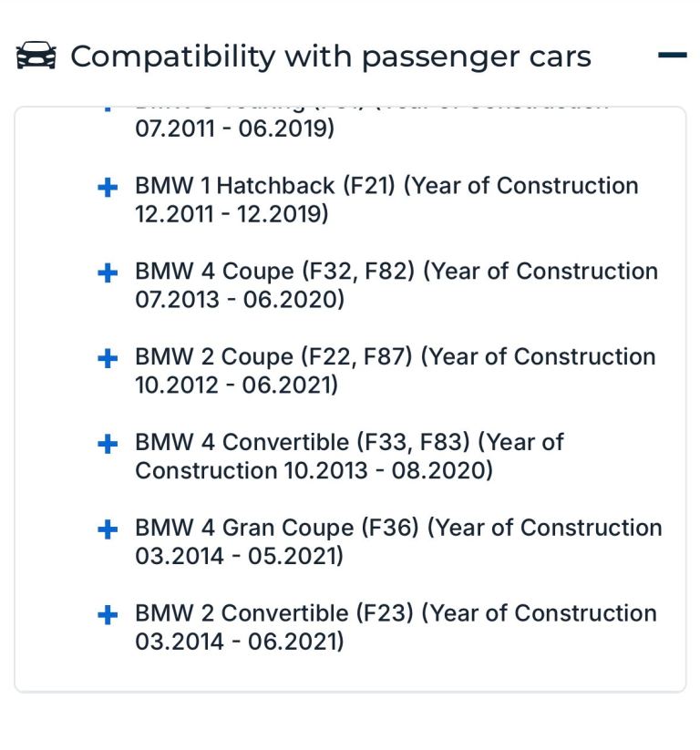
Task: Expand BMW 2 Convertible (F23) plus icon
Action: [108, 615]
